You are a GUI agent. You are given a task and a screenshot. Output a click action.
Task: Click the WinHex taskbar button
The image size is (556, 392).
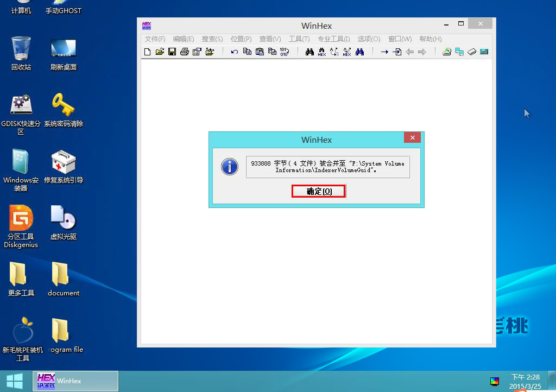coord(75,381)
